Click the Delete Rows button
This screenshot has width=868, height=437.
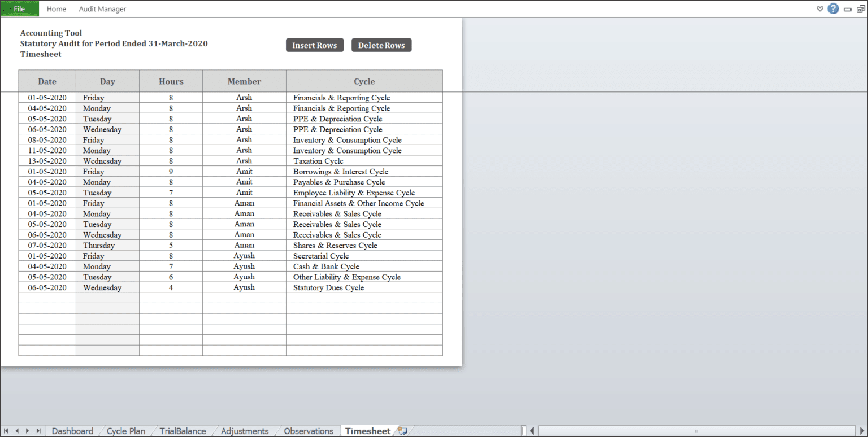click(381, 45)
